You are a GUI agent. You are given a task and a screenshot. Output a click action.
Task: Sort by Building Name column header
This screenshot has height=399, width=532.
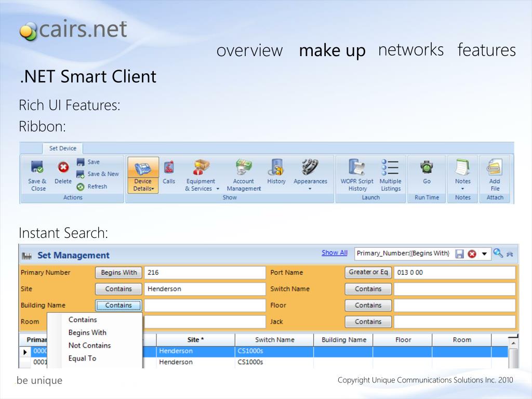343,340
